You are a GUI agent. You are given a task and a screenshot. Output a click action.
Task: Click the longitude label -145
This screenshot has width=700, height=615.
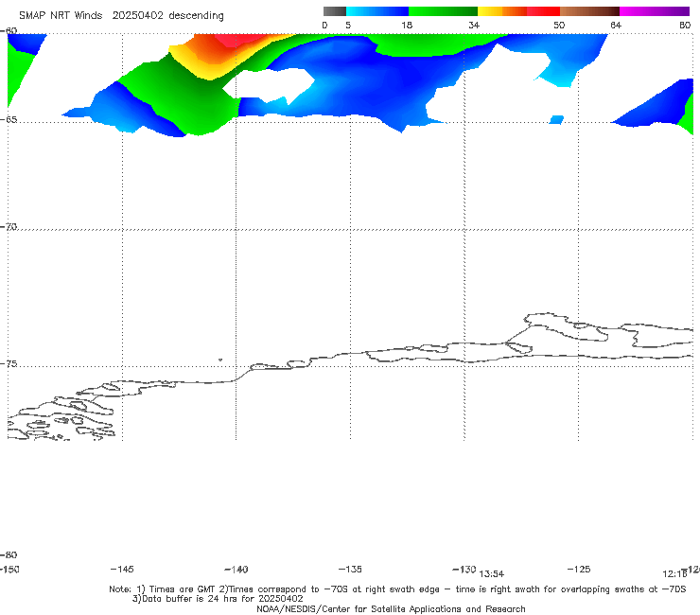point(122,569)
